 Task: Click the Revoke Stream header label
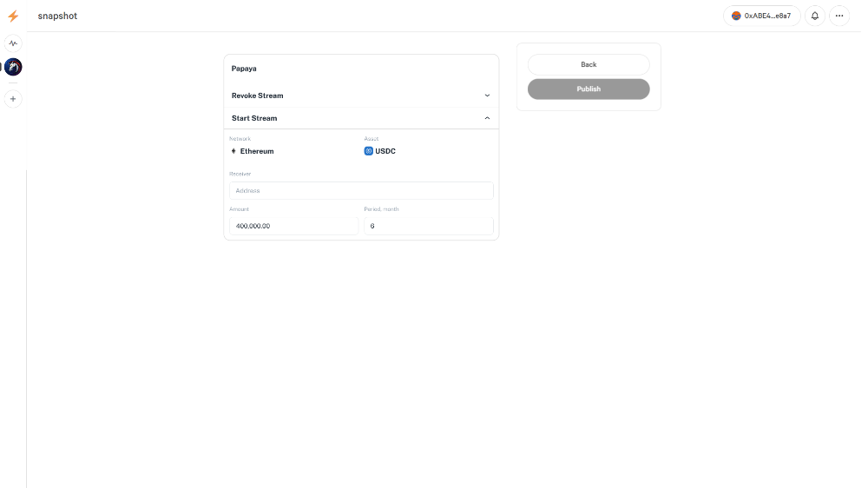257,96
